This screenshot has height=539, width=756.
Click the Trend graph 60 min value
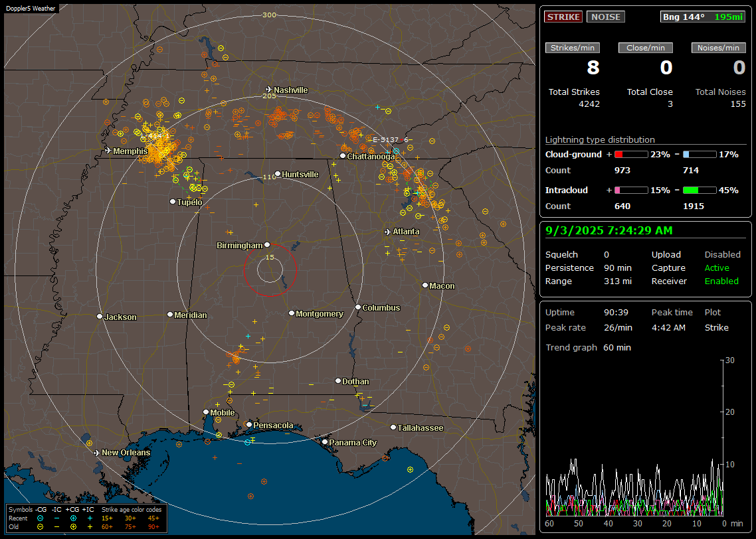tap(616, 347)
